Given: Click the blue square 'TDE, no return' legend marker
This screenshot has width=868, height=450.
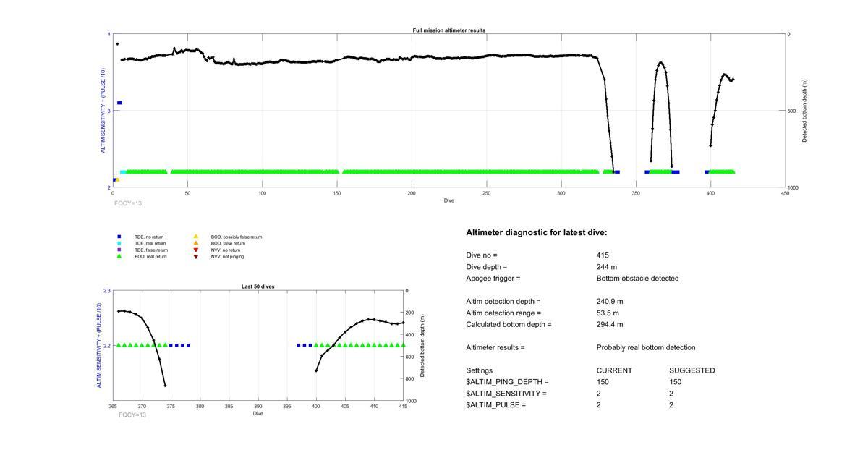Looking at the screenshot, I should [119, 237].
